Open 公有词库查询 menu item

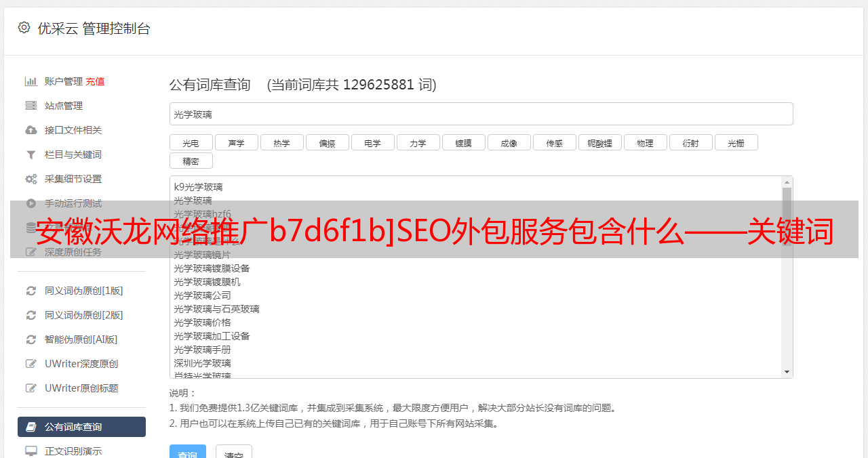81,427
